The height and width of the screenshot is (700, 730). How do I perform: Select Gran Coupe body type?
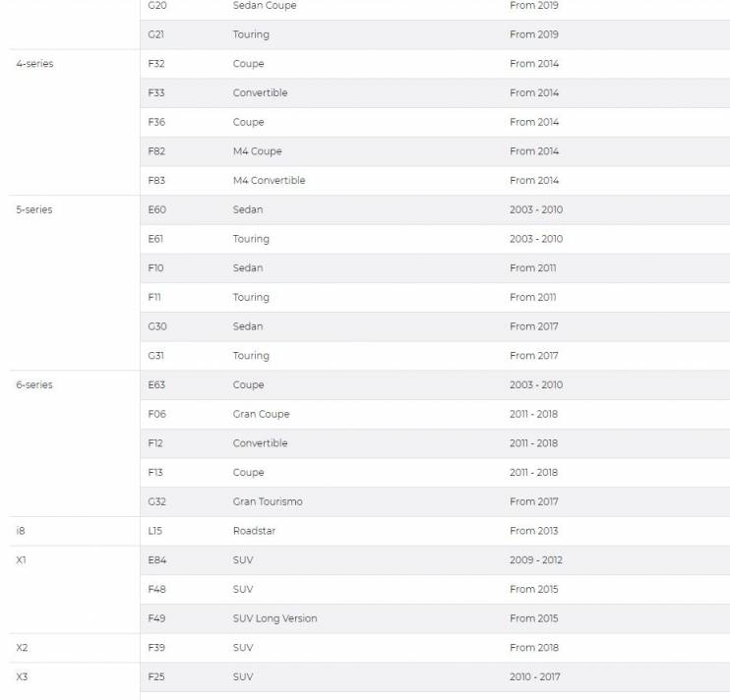[x=261, y=414]
